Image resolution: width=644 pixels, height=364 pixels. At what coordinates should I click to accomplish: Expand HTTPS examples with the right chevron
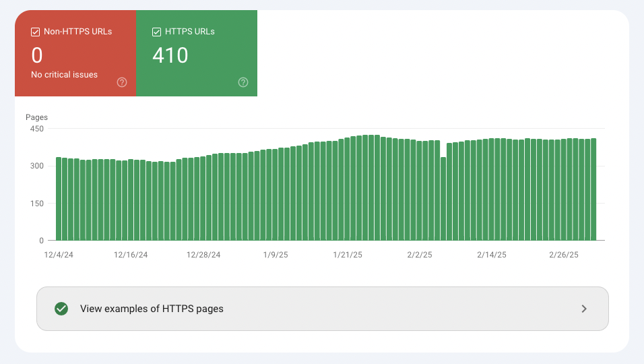click(583, 309)
